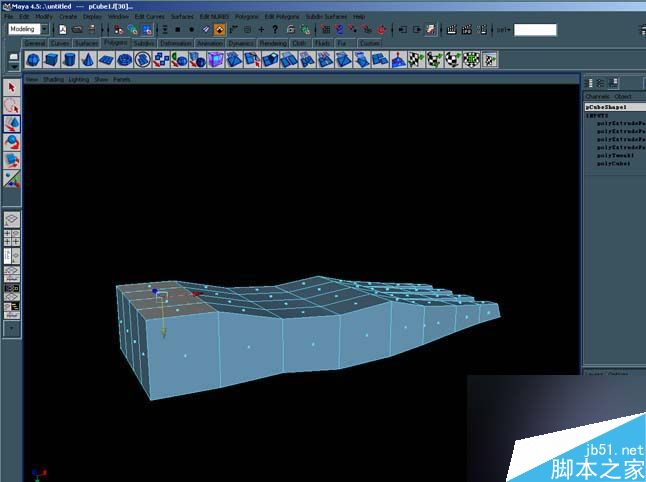Screen dimensions: 646x482
Task: Click the red X-axis manipulator handle
Action: tap(197, 293)
